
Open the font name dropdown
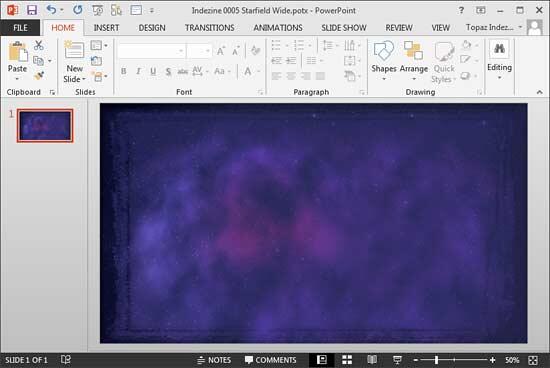[181, 52]
